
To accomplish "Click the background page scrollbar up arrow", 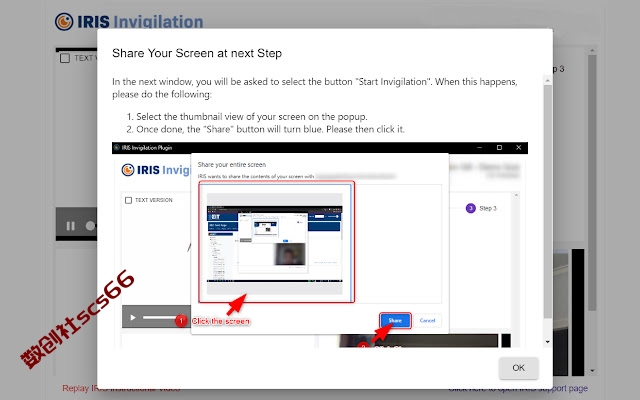I will click(x=592, y=51).
